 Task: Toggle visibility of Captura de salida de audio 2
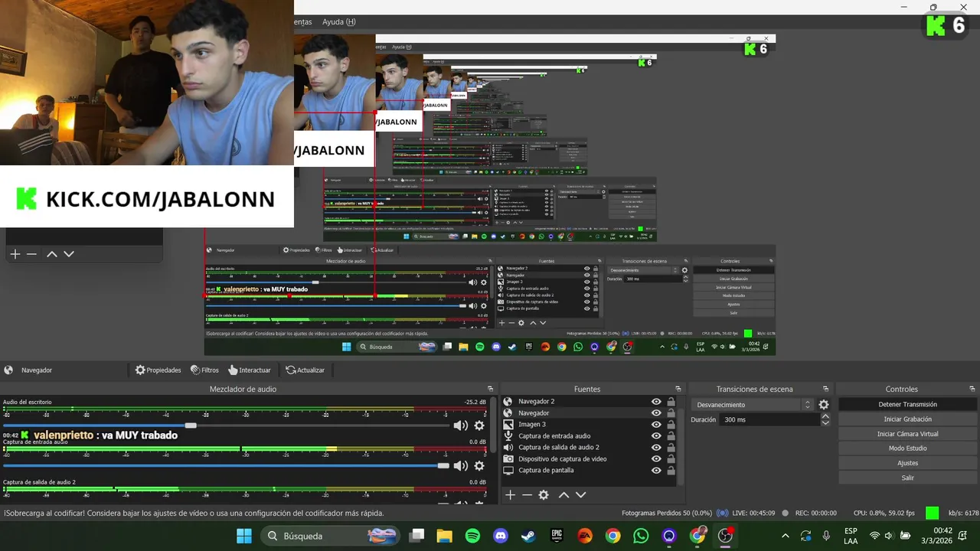pos(656,448)
